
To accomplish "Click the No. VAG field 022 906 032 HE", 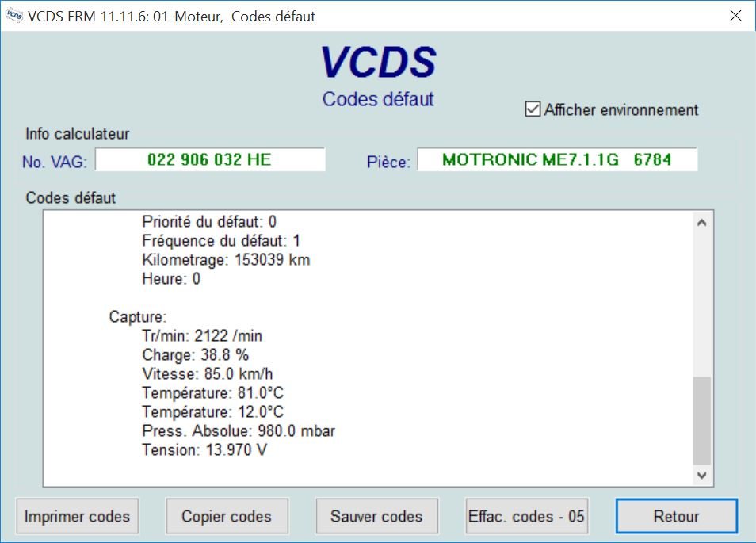I will (210, 159).
